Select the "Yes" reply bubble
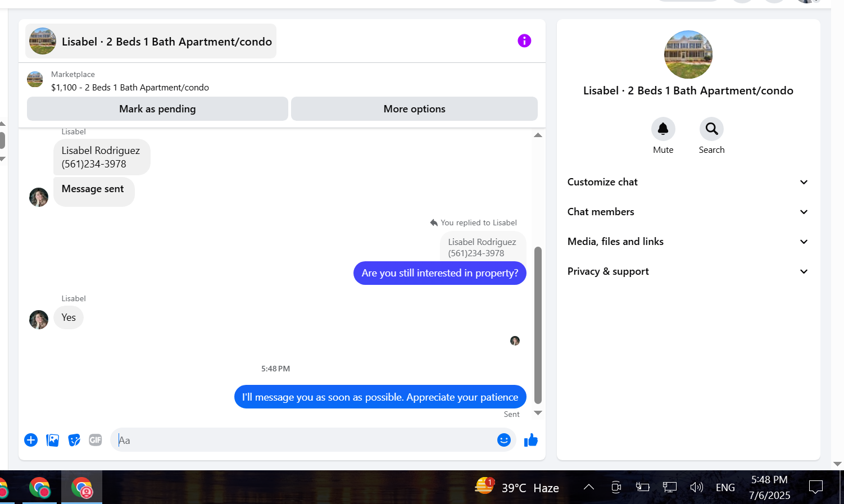The width and height of the screenshot is (844, 504). (x=69, y=317)
